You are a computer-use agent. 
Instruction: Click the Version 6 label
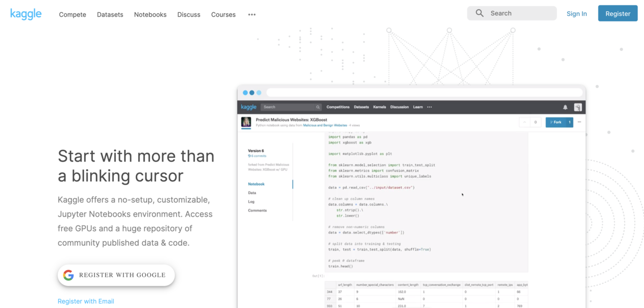click(256, 151)
